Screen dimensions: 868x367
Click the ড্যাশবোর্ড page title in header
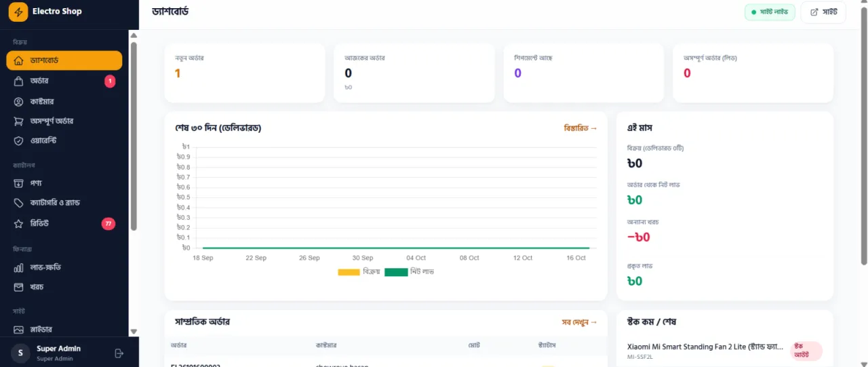[x=170, y=12]
